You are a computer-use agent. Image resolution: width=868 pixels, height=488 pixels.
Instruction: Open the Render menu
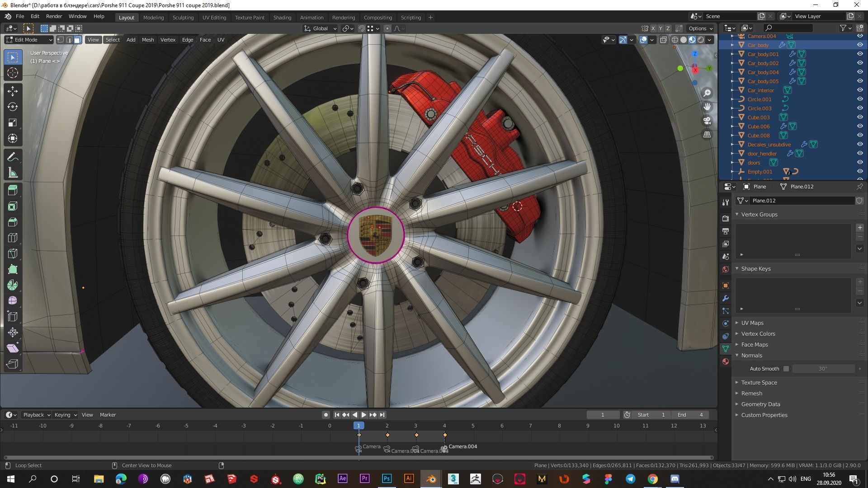54,16
